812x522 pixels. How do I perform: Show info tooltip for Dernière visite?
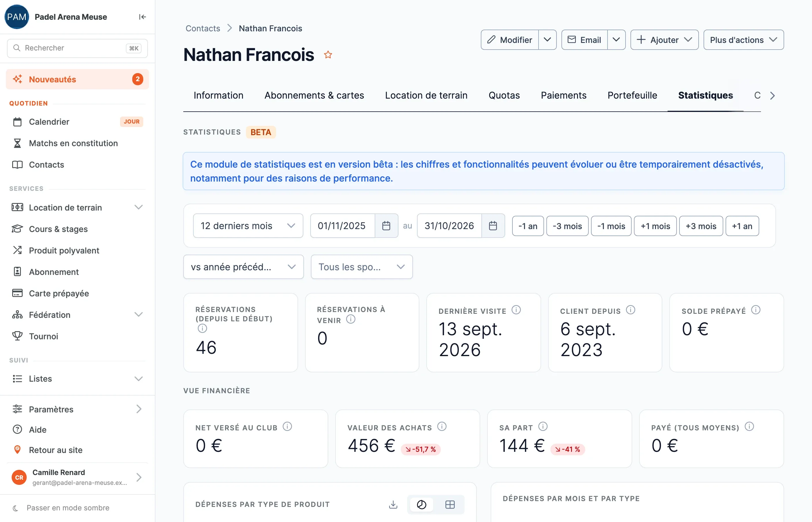pos(516,310)
